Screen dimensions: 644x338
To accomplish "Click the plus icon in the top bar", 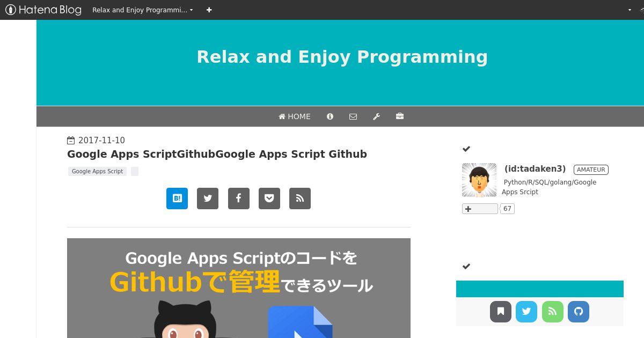I will click(209, 10).
